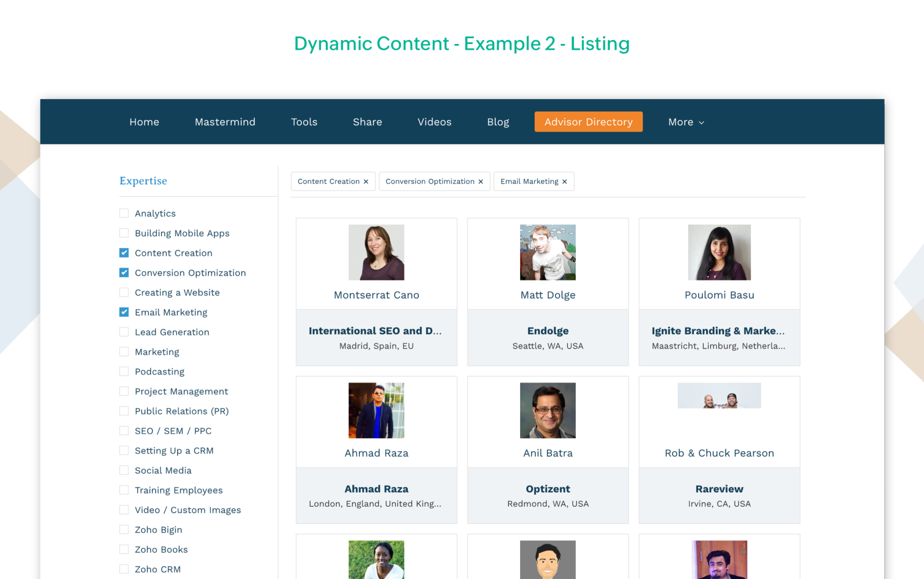Click the Dynamic Content page heading
The height and width of the screenshot is (579, 924).
462,43
